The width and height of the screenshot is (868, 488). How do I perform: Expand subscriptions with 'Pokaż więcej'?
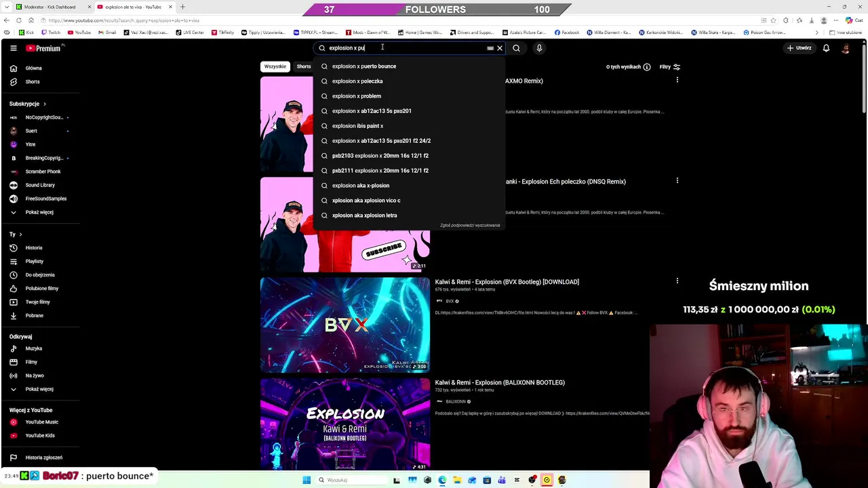(41, 212)
